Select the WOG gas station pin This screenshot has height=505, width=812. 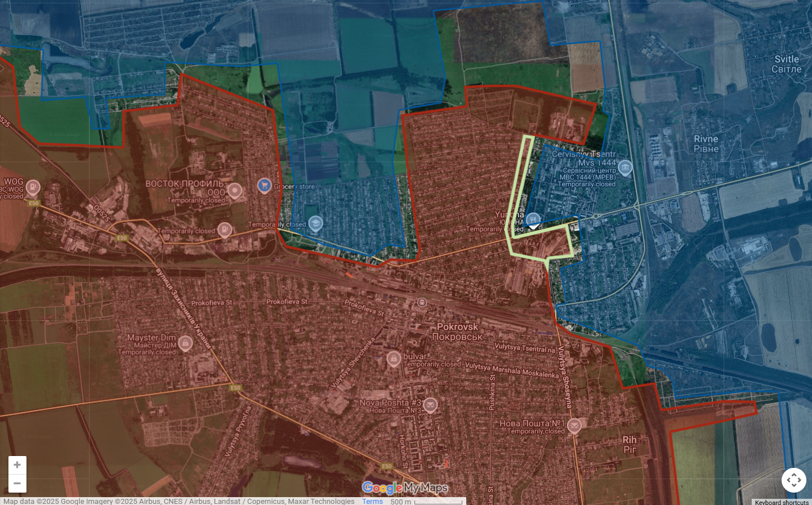(33, 187)
